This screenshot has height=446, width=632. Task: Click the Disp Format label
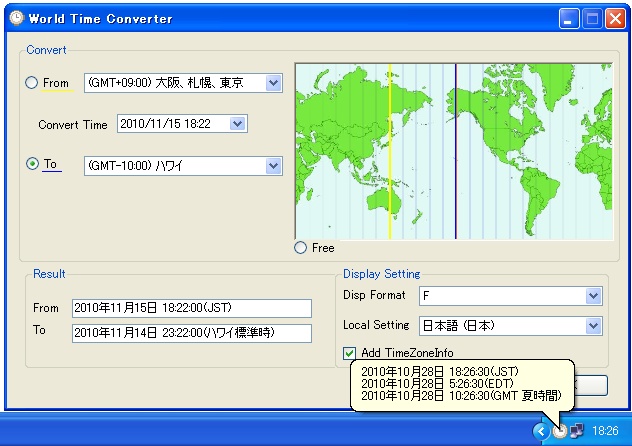coord(374,295)
